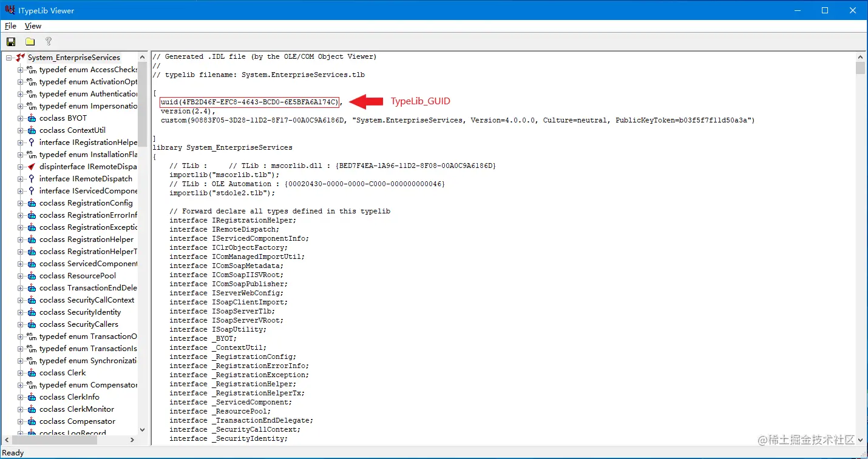Click the coclass ContextUtil icon
This screenshot has height=459, width=868.
32,130
